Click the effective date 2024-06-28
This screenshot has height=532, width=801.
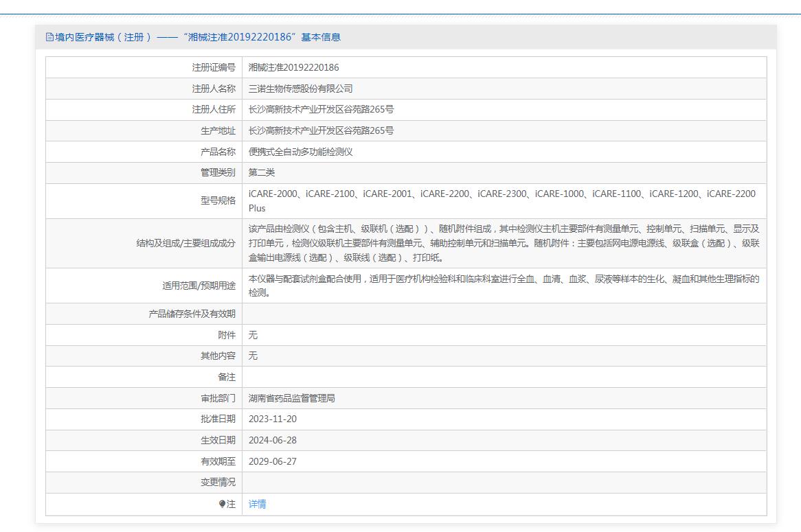(272, 440)
